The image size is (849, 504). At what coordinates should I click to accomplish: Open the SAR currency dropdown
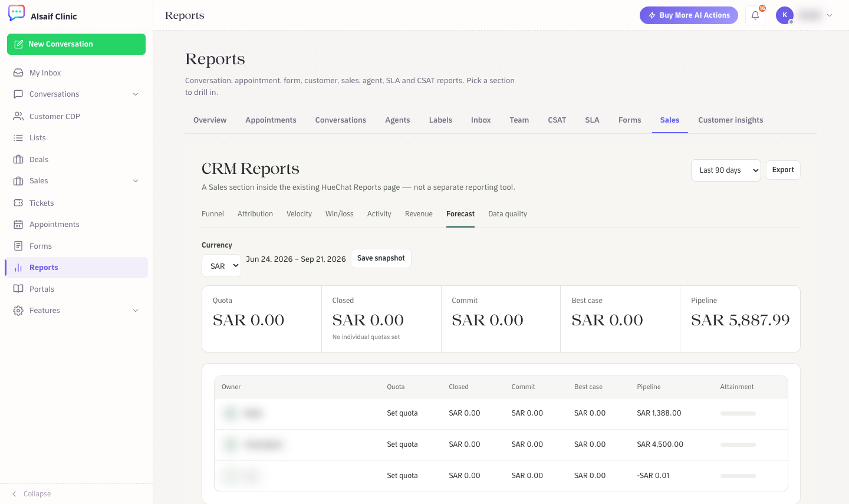(x=221, y=266)
